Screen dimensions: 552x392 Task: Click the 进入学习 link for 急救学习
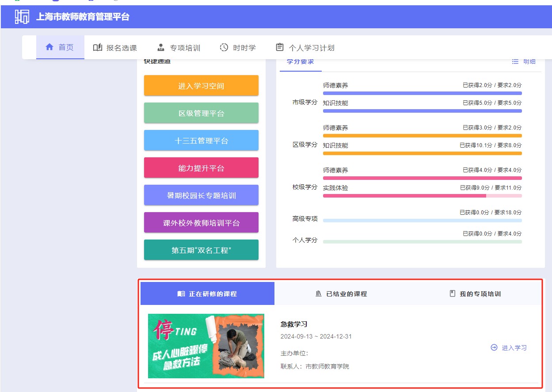coord(514,348)
